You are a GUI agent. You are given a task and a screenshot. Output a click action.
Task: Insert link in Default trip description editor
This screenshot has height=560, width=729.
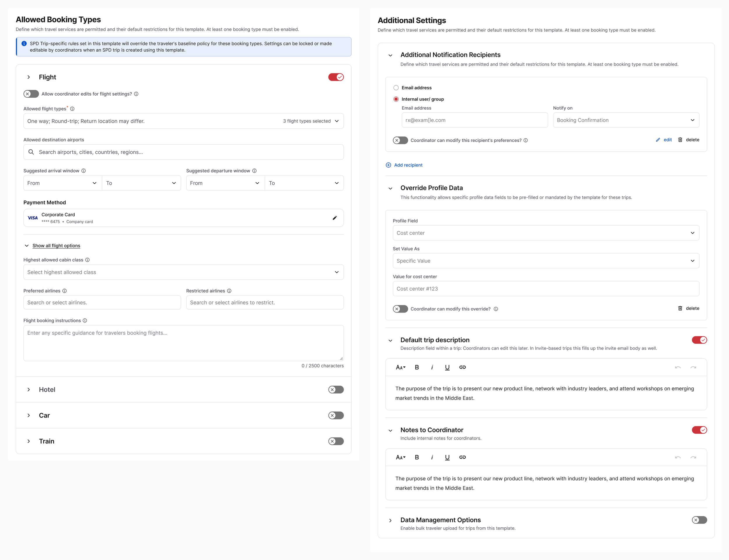click(462, 367)
